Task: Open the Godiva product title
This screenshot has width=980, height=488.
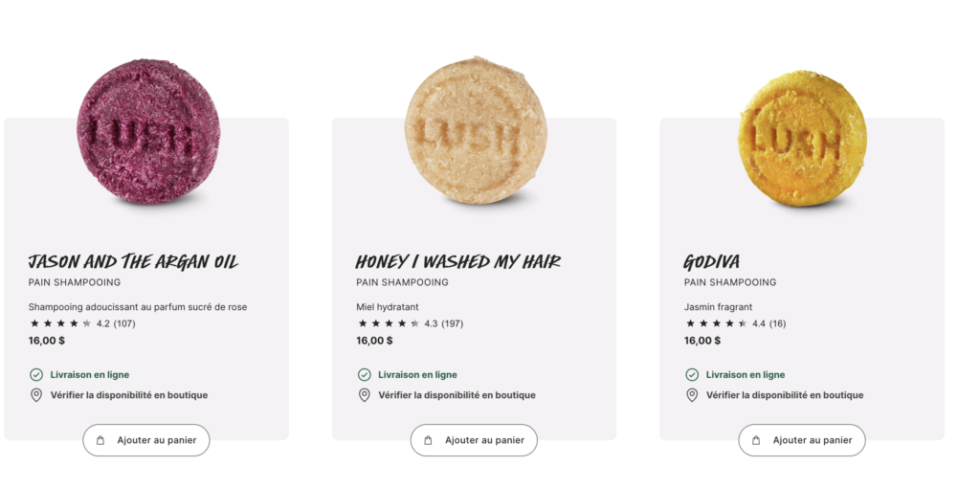Action: (x=711, y=261)
